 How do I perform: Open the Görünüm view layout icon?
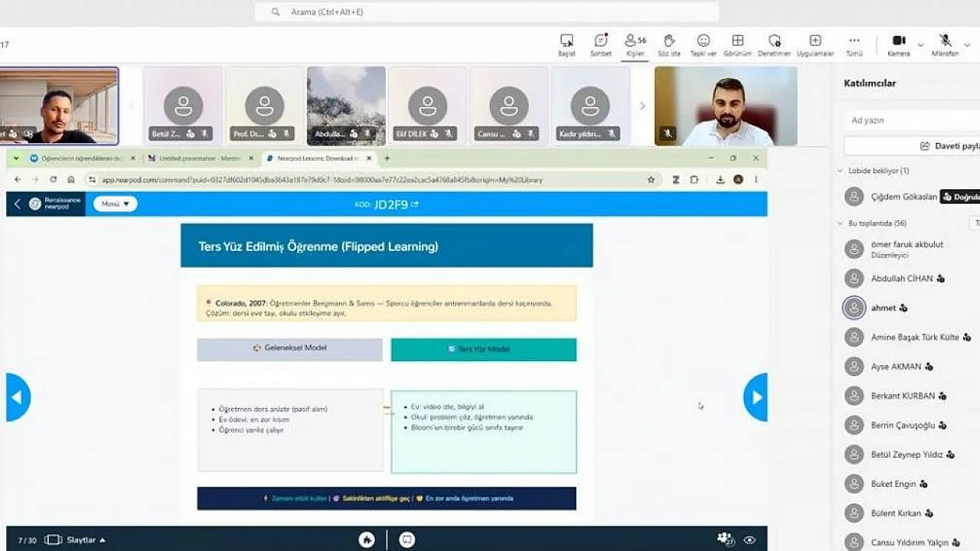click(737, 44)
